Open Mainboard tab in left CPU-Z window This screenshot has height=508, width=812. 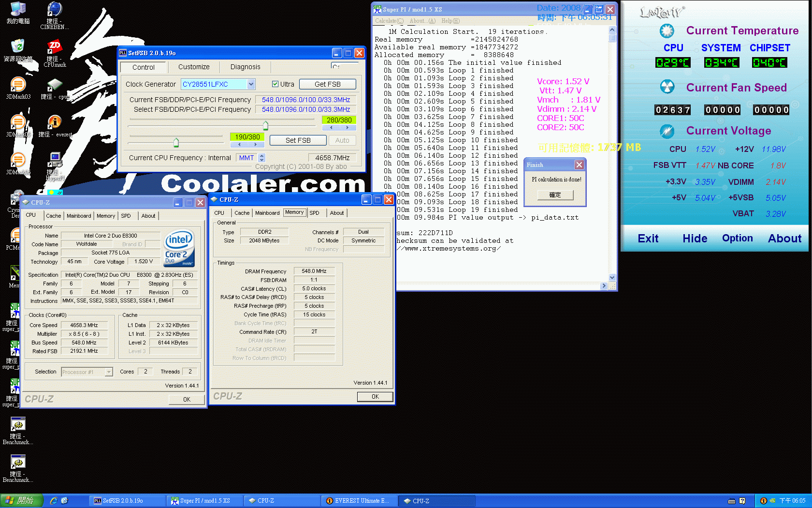click(x=79, y=216)
